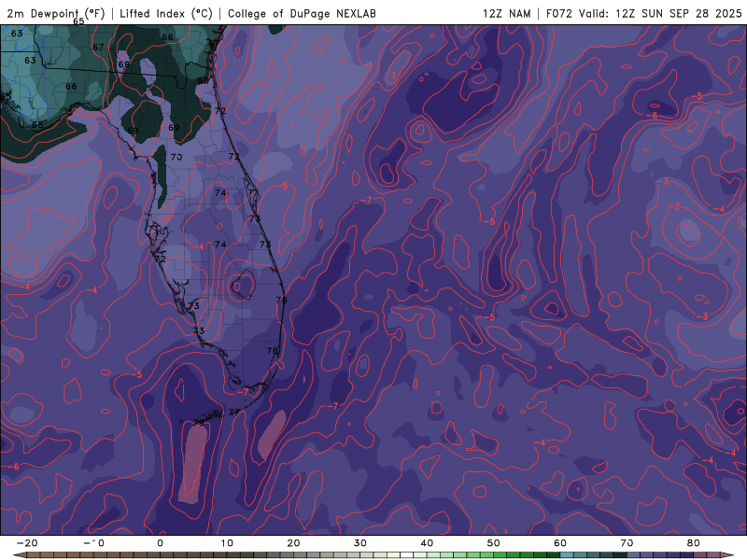
Task: Click the 80 label on the color scale
Action: [x=694, y=543]
